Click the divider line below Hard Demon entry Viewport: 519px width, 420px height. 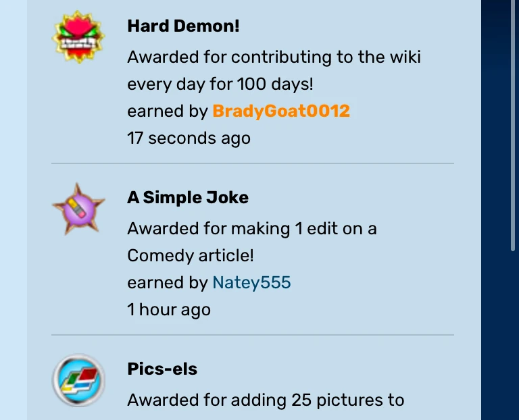coord(253,163)
